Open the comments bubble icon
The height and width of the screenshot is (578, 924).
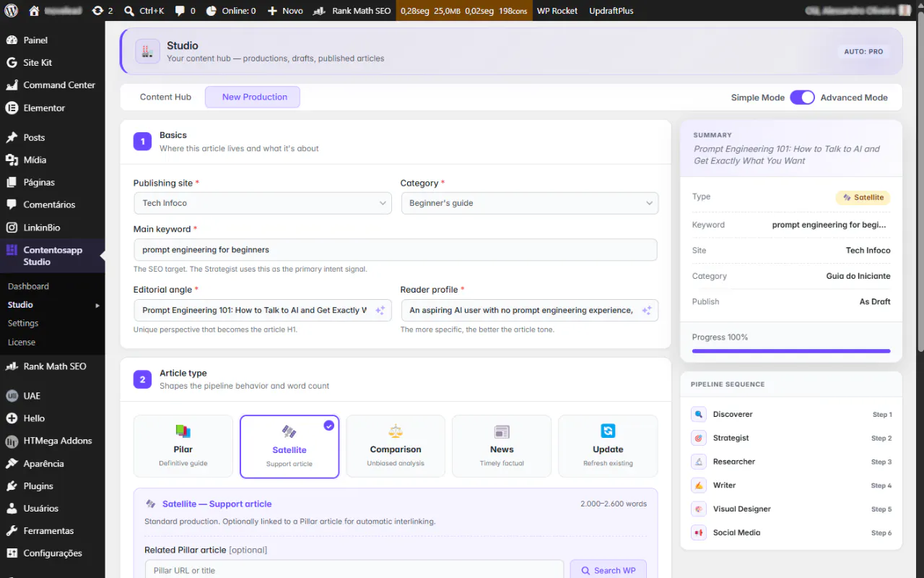pos(180,11)
